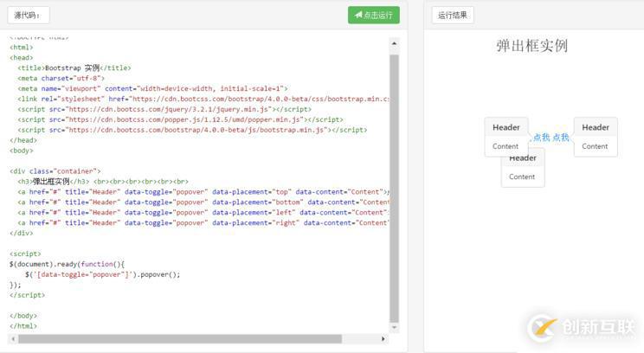Viewport: 644px width, 353px height.
Task: Click the <title>Bootstrap 实例</title> code line
Action: 74,67
